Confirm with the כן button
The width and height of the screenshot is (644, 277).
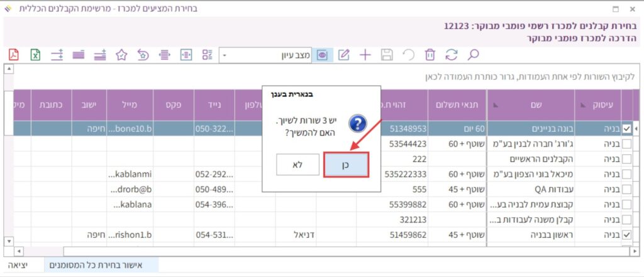click(x=346, y=164)
